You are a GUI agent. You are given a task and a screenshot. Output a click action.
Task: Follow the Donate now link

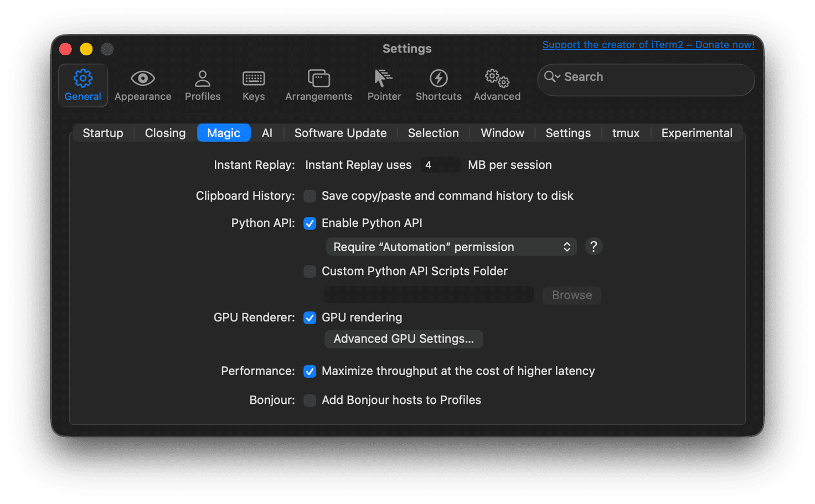point(648,44)
